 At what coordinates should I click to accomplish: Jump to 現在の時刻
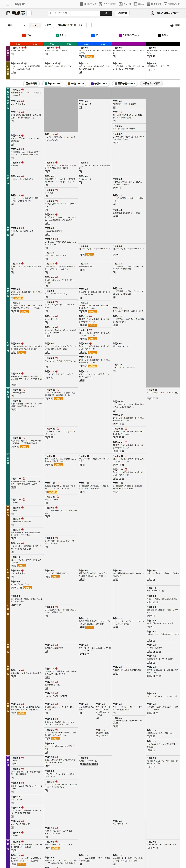[31, 84]
